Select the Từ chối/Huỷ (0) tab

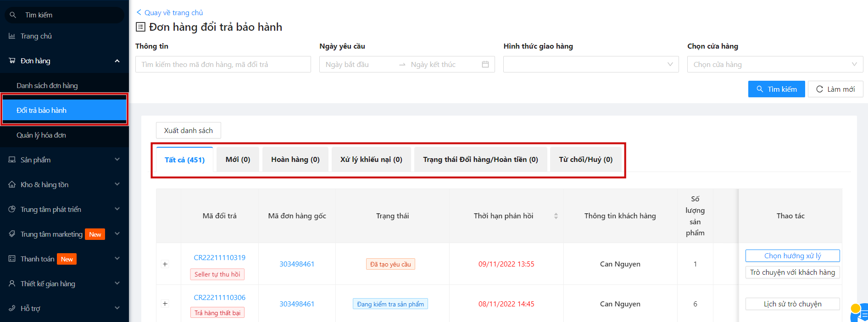[585, 160]
